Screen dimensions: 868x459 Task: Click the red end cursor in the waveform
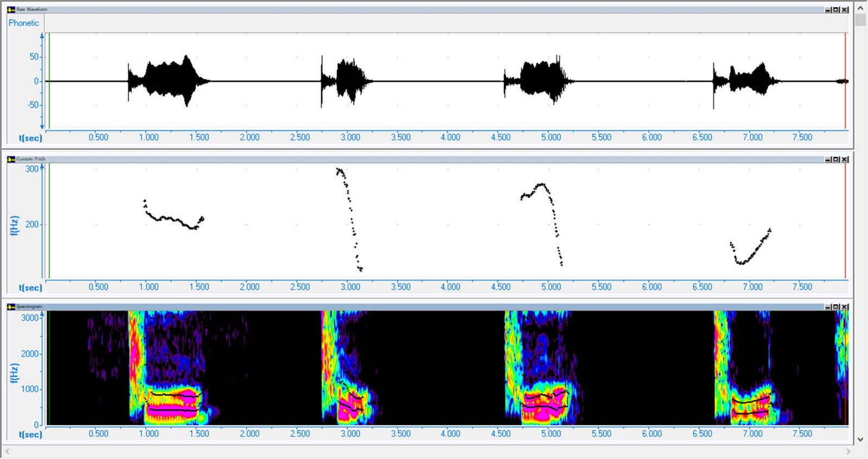tap(845, 81)
